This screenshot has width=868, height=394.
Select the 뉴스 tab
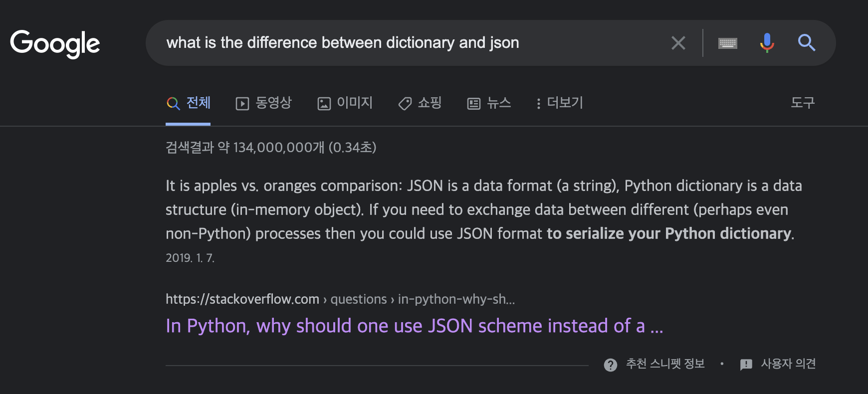point(498,103)
